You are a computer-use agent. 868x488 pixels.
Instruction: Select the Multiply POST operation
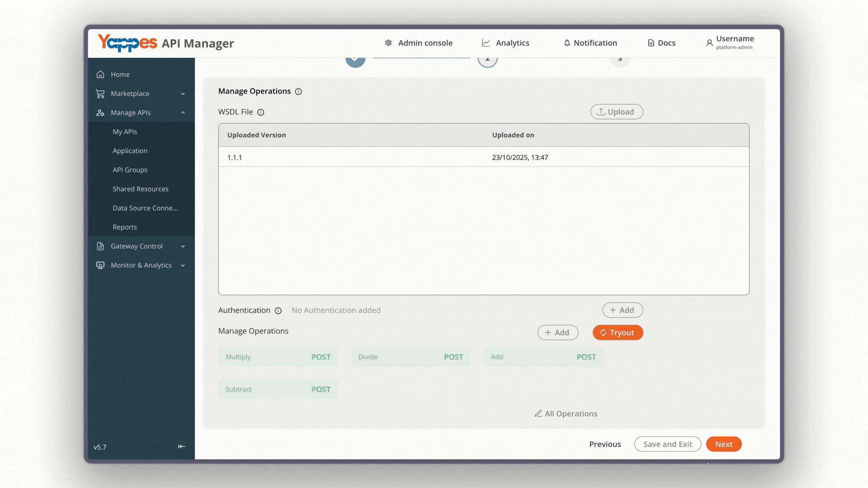point(278,357)
